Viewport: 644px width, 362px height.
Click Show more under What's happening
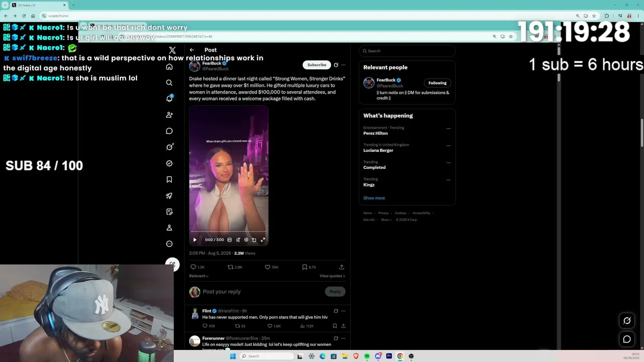(x=374, y=198)
